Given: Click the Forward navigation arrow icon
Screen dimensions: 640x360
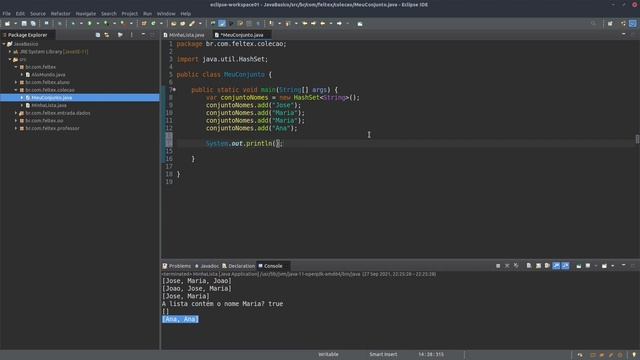Looking at the screenshot, I should click(x=339, y=24).
